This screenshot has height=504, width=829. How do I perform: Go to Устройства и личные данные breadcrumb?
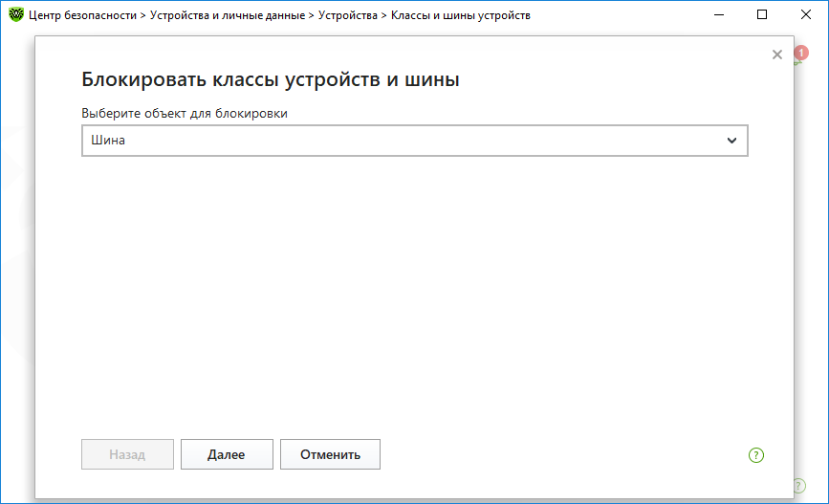click(228, 15)
